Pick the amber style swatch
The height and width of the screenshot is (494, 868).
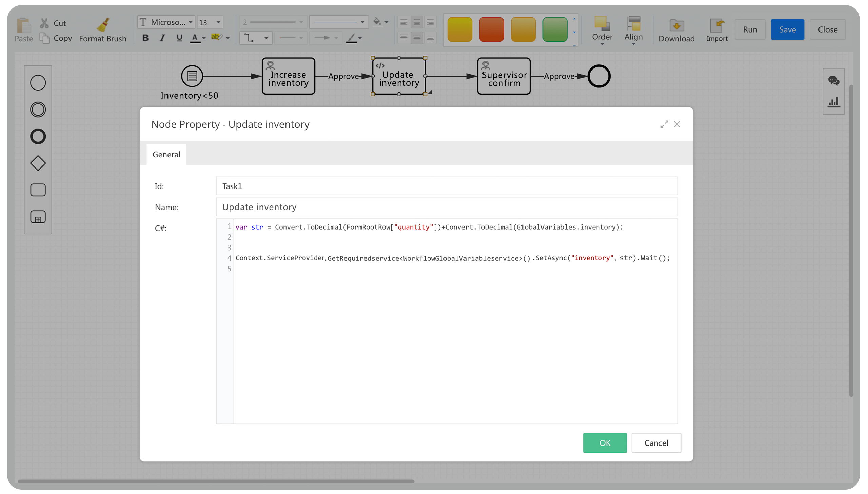pos(523,29)
